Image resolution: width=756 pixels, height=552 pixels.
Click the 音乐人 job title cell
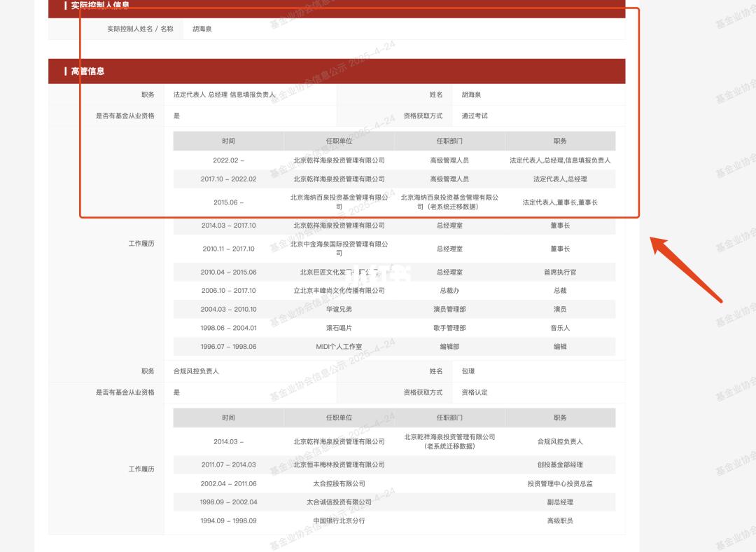[x=560, y=328]
